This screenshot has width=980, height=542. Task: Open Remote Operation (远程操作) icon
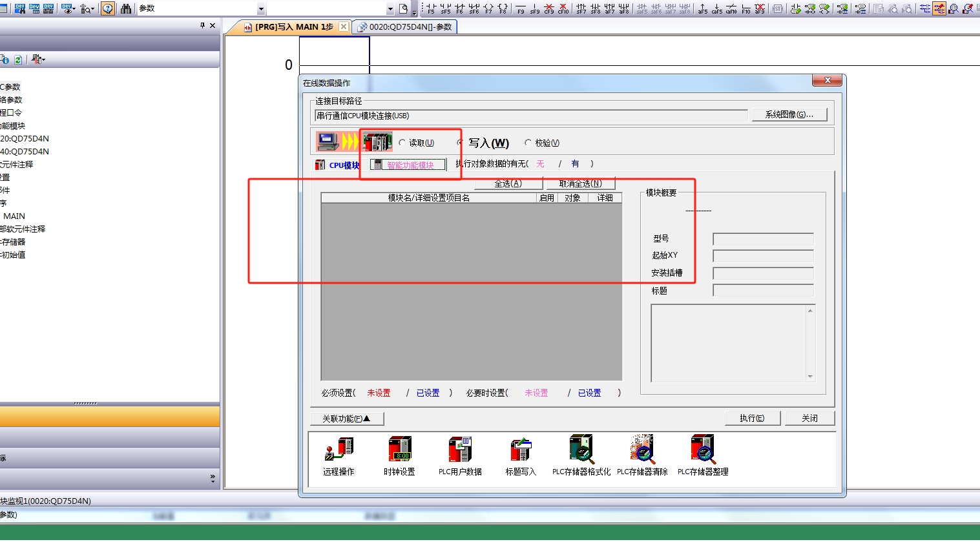click(339, 450)
